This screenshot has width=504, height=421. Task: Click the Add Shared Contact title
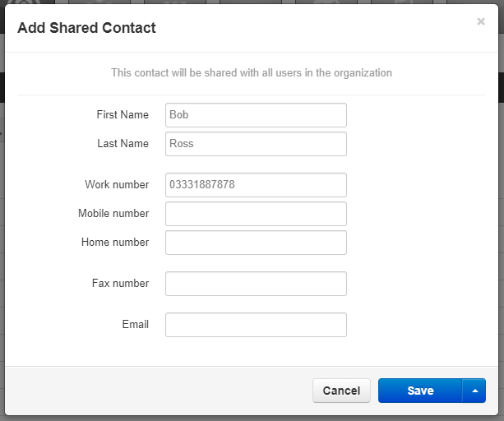86,28
